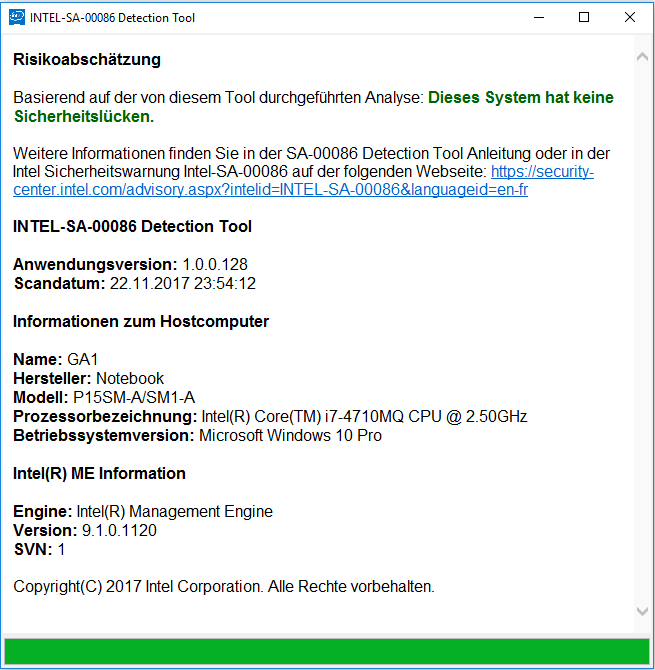Click the scrollbar up arrow
Viewport: 655px width, 670px height.
click(x=642, y=57)
